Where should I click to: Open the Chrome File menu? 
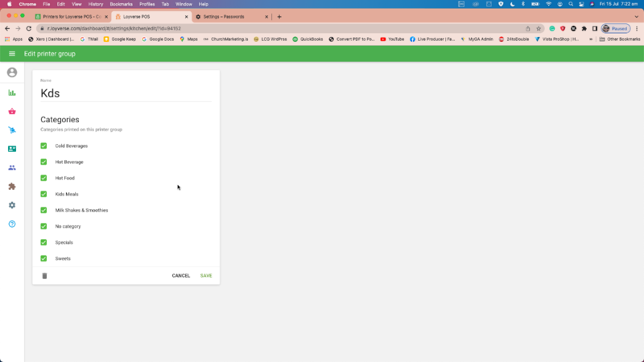click(47, 4)
